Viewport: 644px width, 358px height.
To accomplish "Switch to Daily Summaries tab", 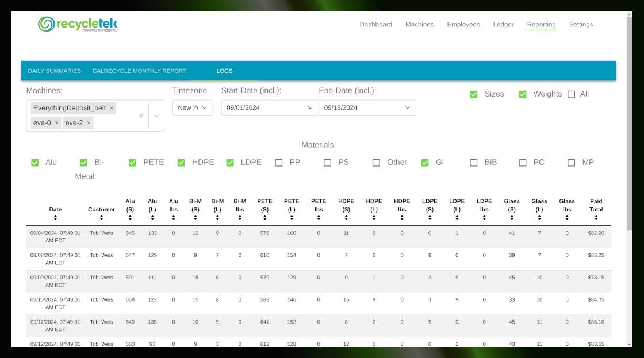I will (x=55, y=71).
